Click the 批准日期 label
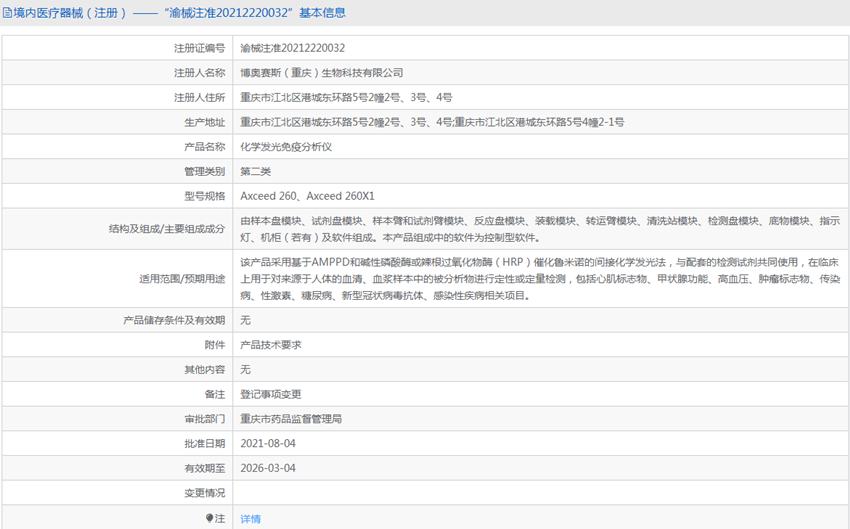Screen dimensions: 850x529 (204, 443)
